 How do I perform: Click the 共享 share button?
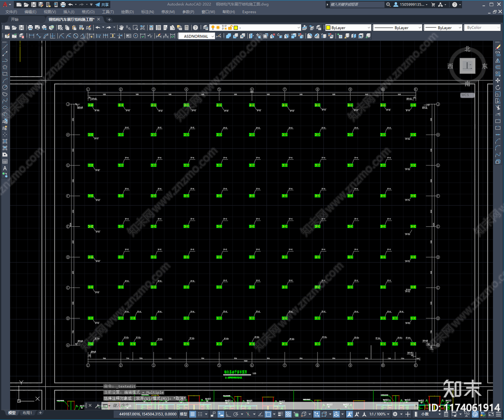tap(102, 4)
